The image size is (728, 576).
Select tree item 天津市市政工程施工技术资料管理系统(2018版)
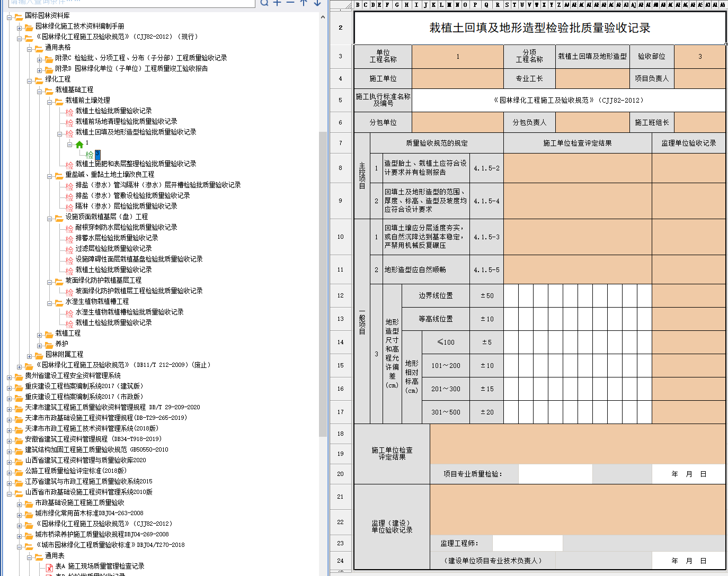pyautogui.click(x=92, y=428)
